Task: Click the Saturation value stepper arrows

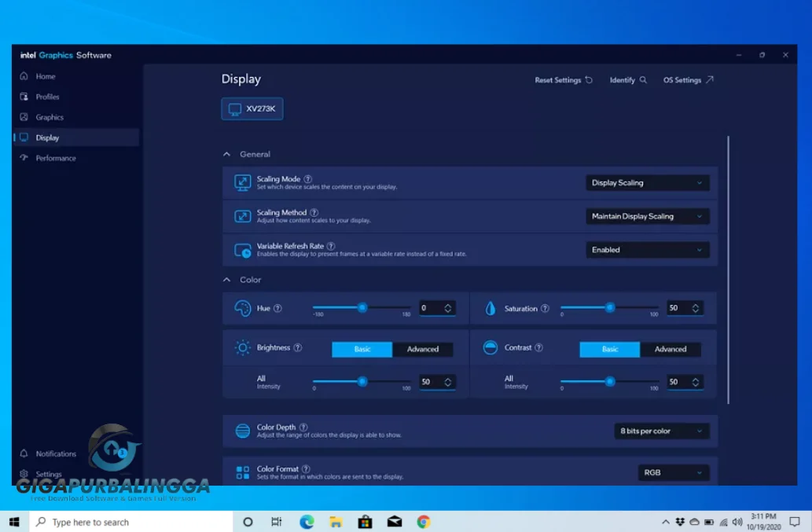Action: coord(696,309)
